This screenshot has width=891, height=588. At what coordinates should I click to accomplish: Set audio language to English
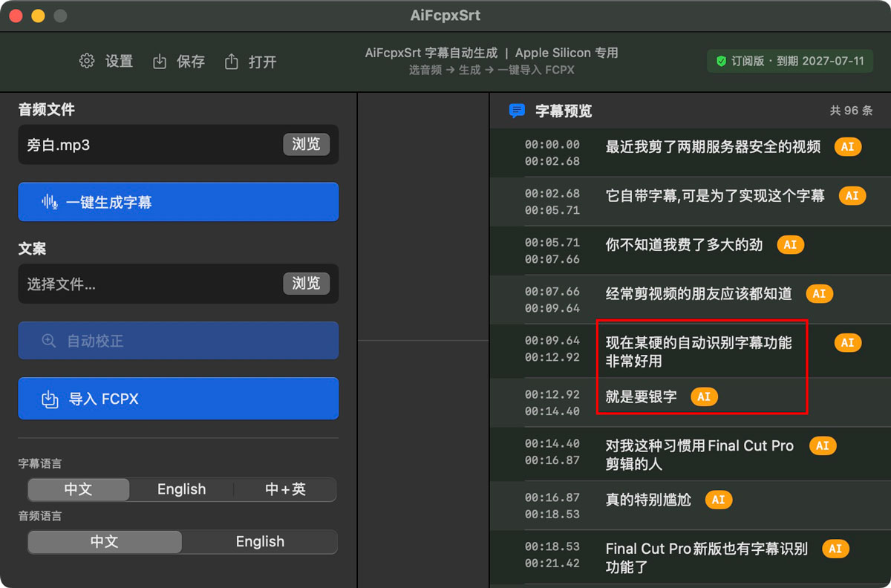click(260, 541)
